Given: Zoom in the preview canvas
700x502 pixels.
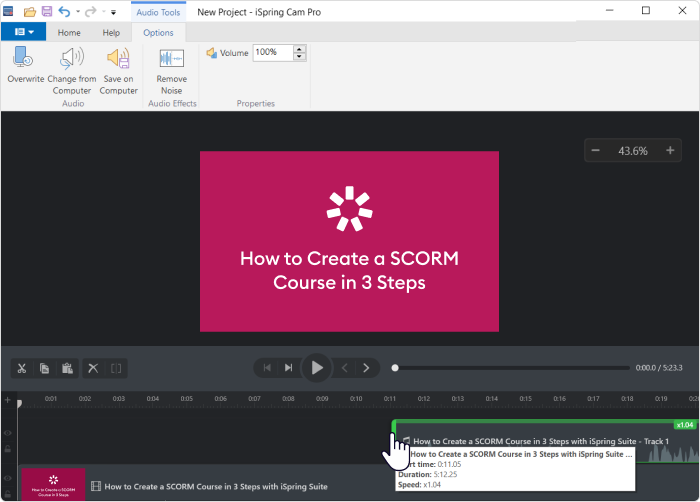Looking at the screenshot, I should (670, 151).
